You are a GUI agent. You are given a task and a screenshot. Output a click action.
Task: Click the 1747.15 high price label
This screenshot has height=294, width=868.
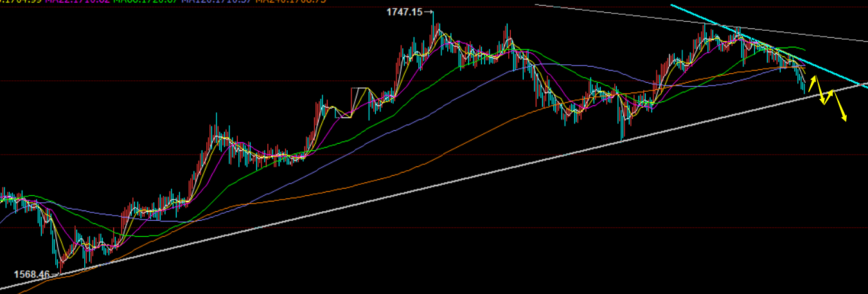405,12
